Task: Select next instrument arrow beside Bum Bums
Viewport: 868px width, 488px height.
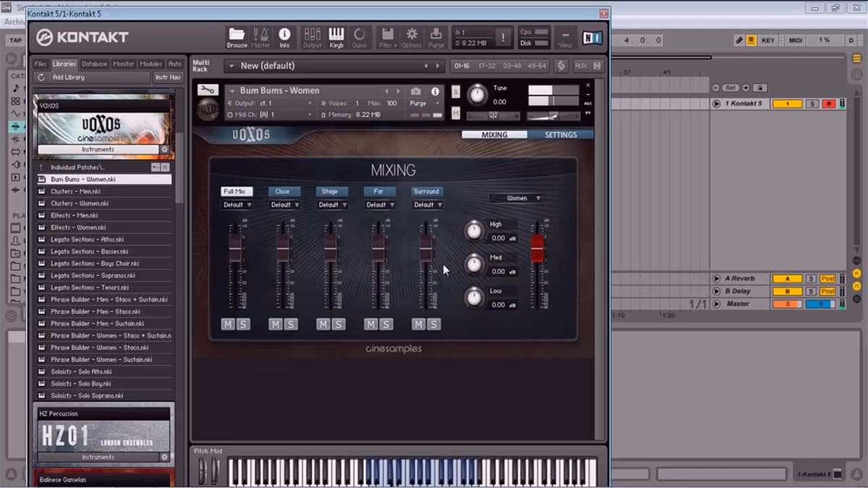Action: (397, 91)
